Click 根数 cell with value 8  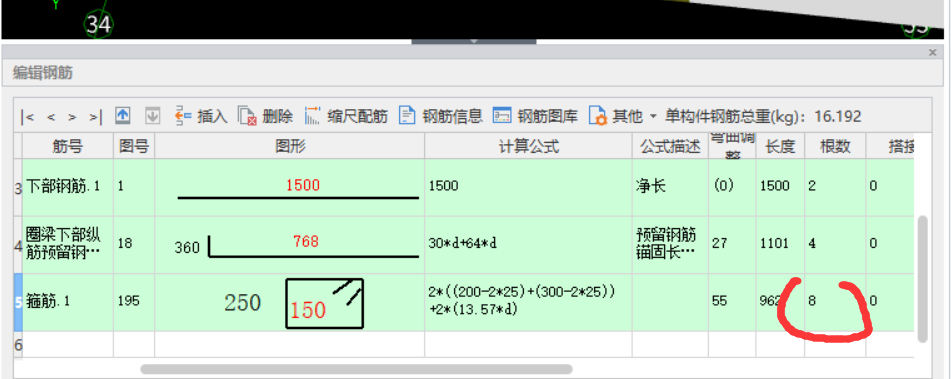click(x=835, y=303)
